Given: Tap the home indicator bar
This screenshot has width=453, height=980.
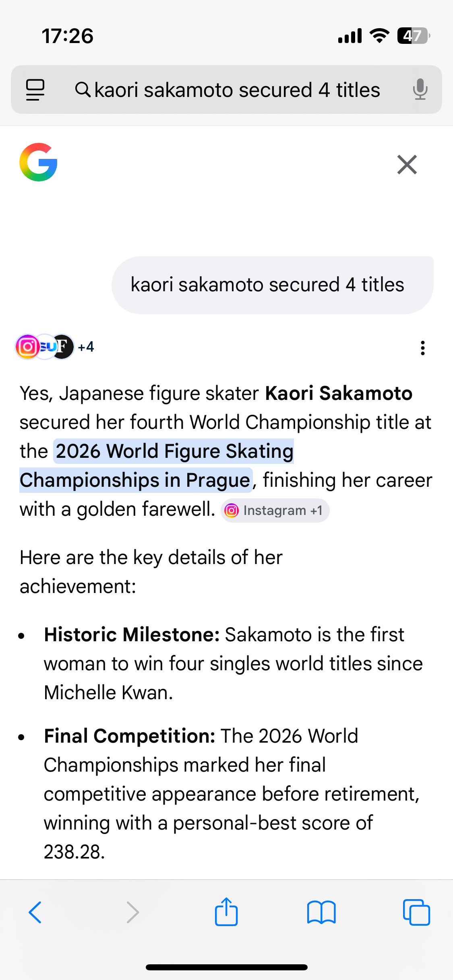Looking at the screenshot, I should [226, 967].
